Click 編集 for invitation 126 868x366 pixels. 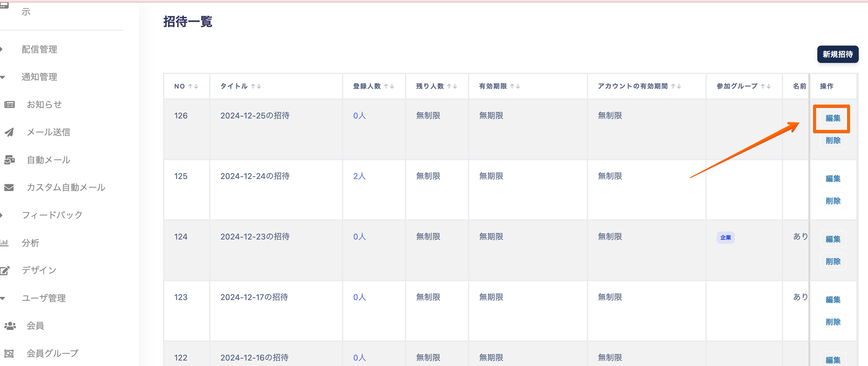click(833, 118)
